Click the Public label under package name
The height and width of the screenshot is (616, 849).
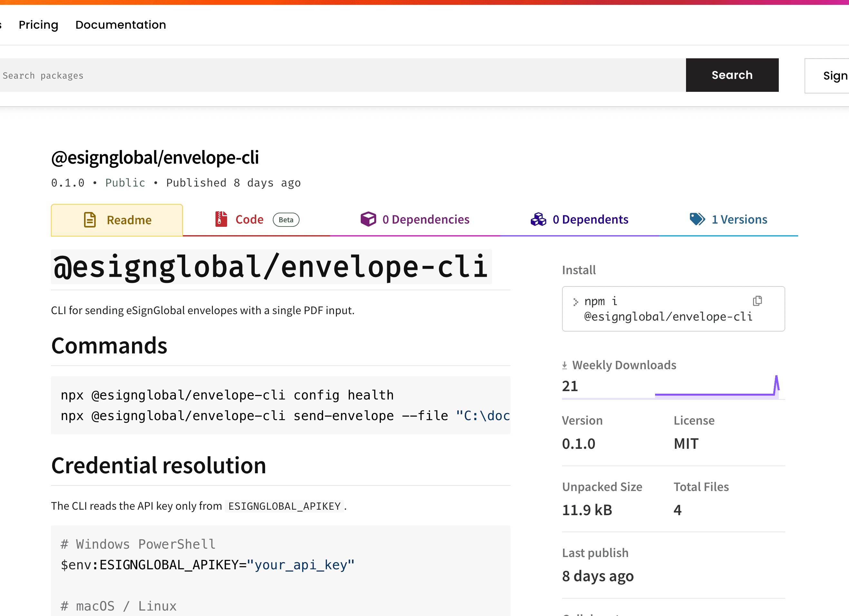point(125,183)
